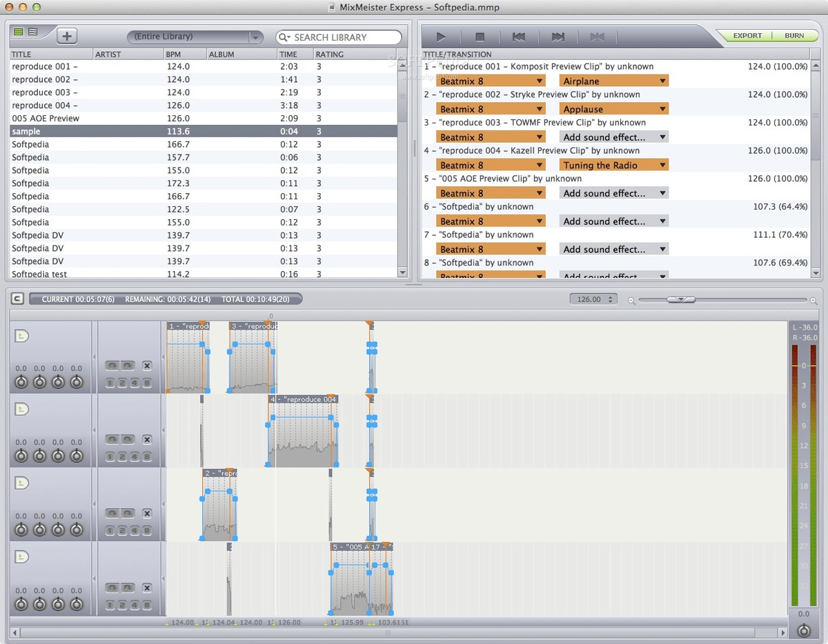
Task: Start playback with the Play button
Action: click(441, 37)
